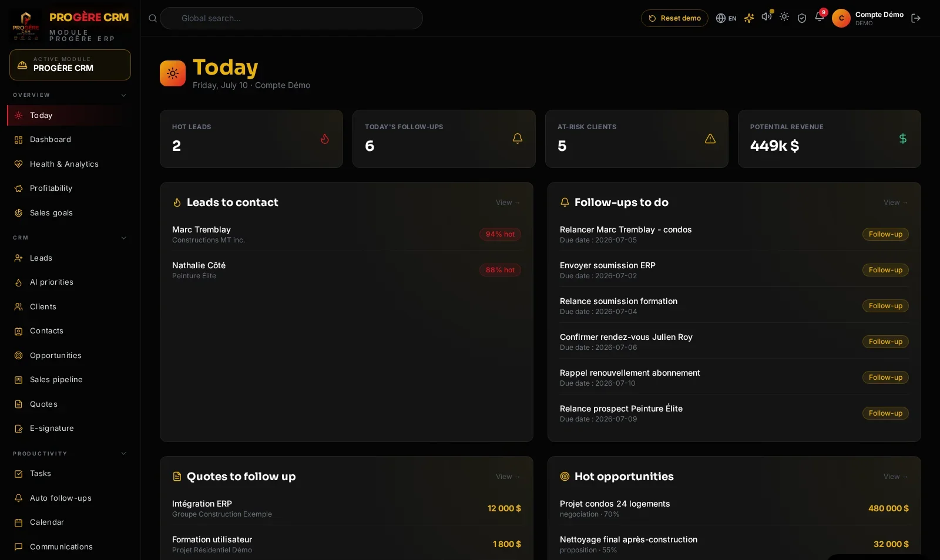Open the AI sparkle assistant icon

[748, 18]
